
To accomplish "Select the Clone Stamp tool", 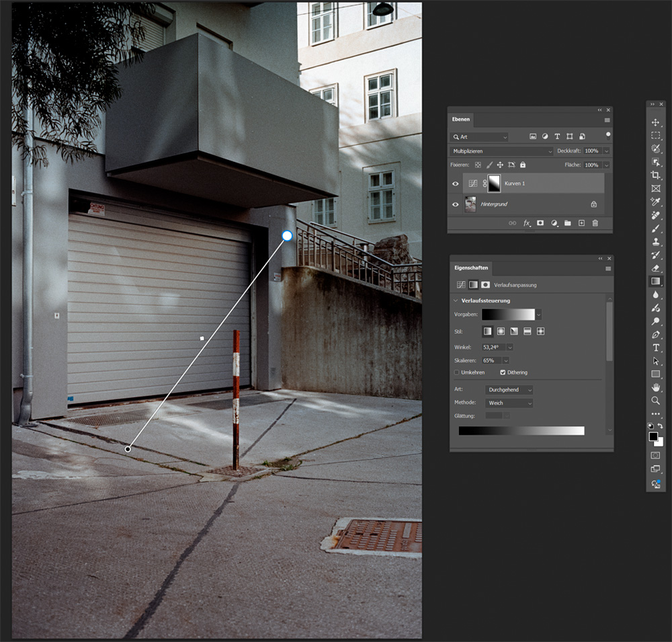I will pyautogui.click(x=655, y=242).
